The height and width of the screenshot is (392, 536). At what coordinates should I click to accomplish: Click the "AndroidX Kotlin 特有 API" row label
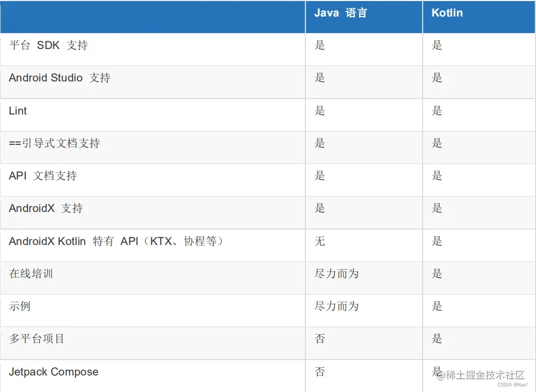[116, 241]
